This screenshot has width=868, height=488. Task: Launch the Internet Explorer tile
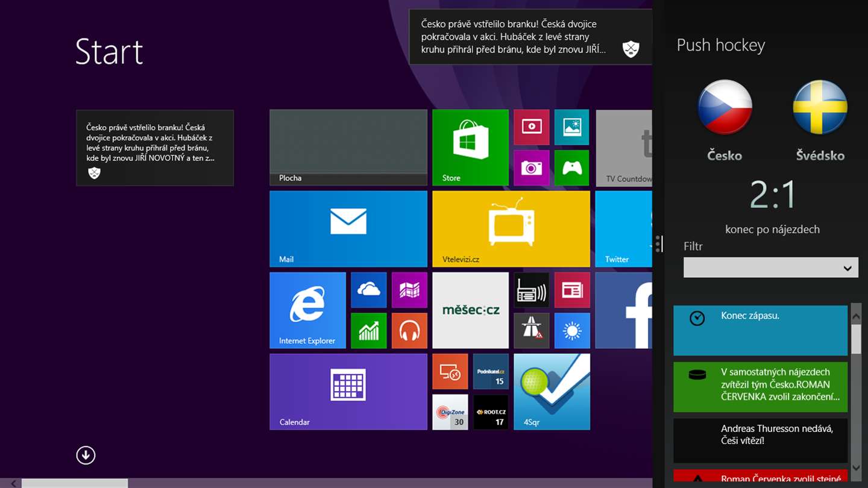pyautogui.click(x=307, y=310)
